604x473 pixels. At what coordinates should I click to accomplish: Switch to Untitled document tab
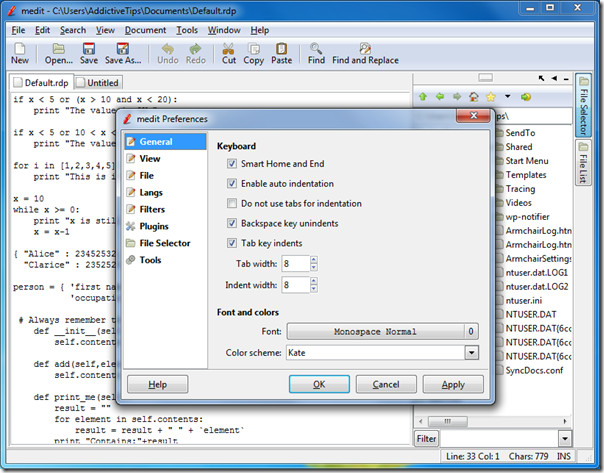coord(98,83)
